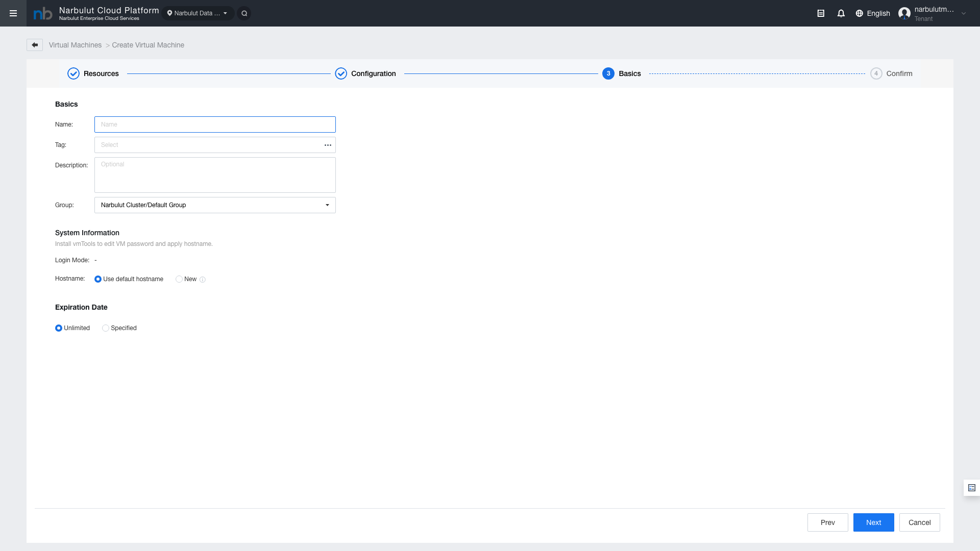Click the Next button
The height and width of the screenshot is (551, 980).
click(874, 522)
